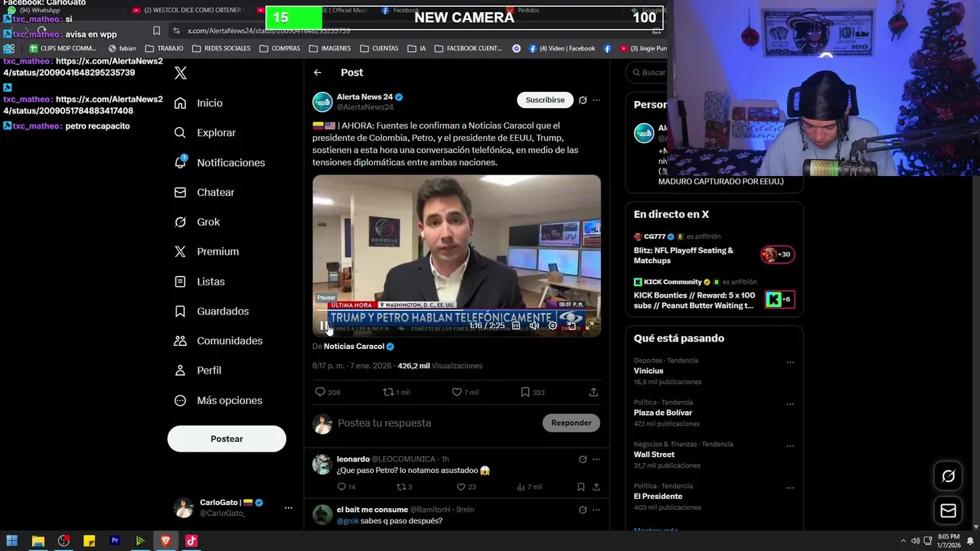Open video settings gear
The width and height of the screenshot is (980, 551).
click(x=553, y=326)
